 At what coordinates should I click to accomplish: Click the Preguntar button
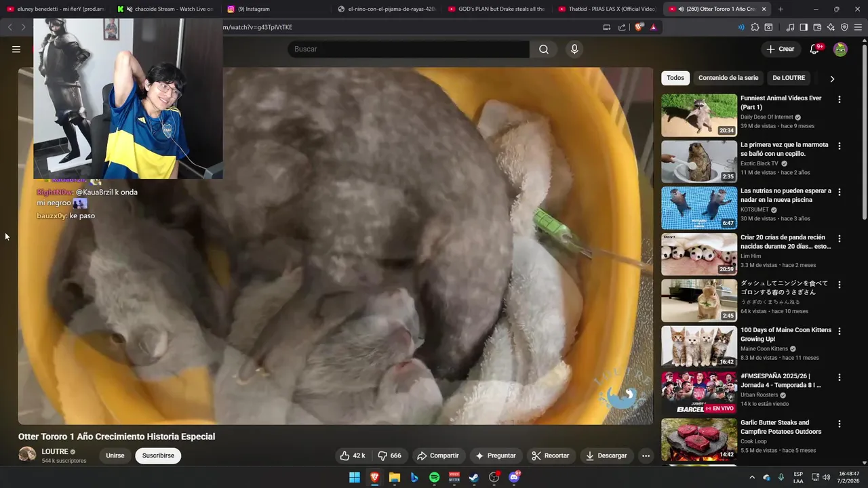pyautogui.click(x=496, y=455)
